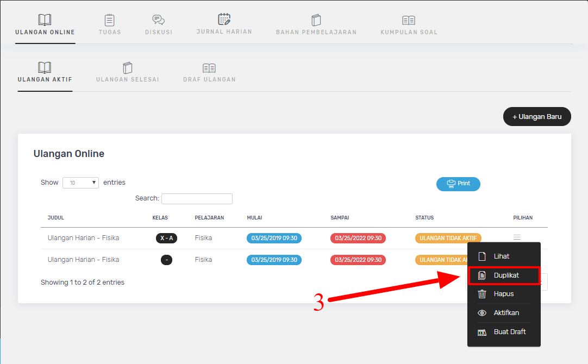Screen dimensions: 588x364
Task: Select the Ulangan Selesai icon
Action: point(128,68)
